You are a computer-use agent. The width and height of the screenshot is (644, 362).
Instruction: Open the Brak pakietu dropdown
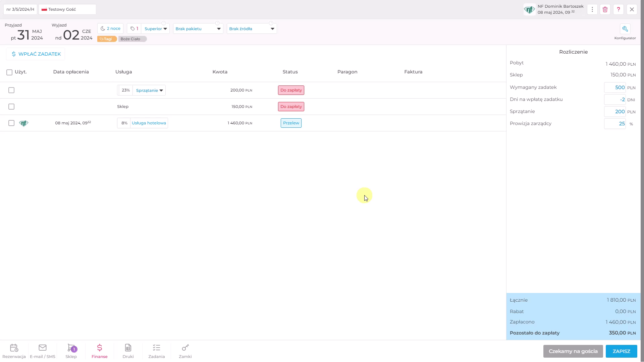pyautogui.click(x=198, y=29)
